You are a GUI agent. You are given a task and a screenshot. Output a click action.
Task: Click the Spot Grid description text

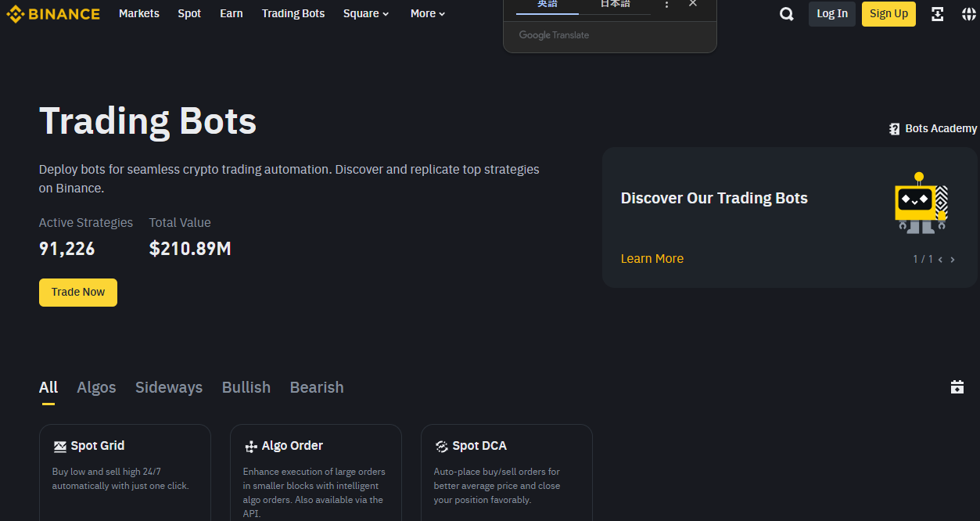point(120,479)
